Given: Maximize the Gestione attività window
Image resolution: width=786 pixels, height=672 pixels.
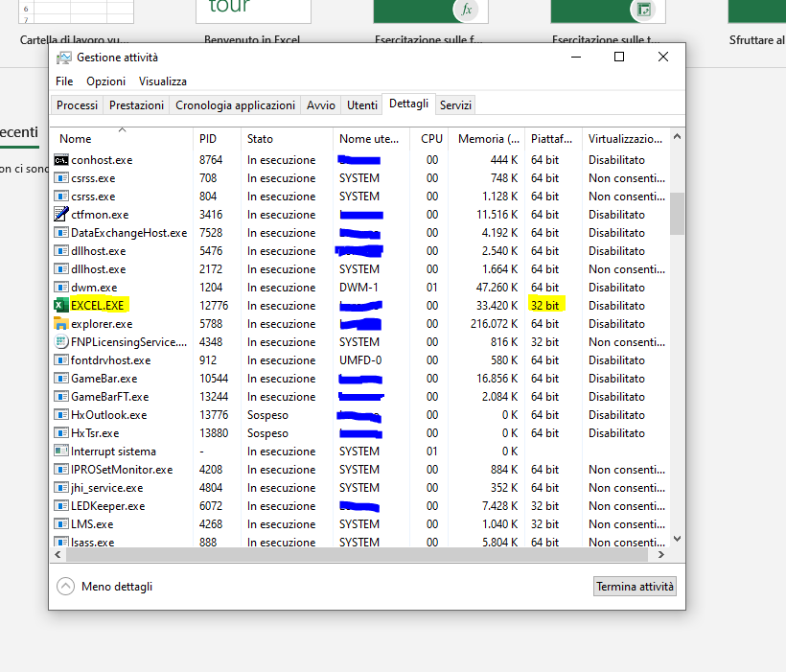Looking at the screenshot, I should point(619,57).
